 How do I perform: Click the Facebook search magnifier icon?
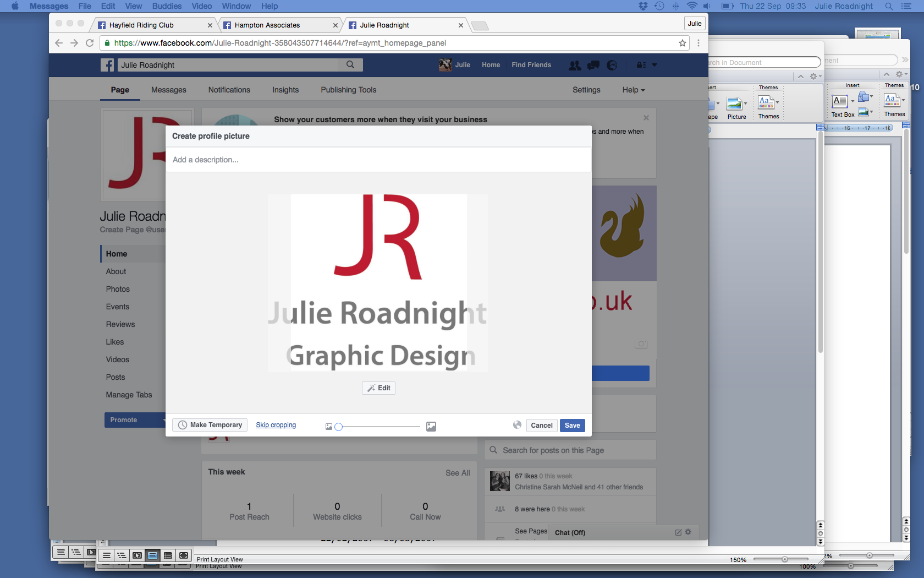pos(350,65)
